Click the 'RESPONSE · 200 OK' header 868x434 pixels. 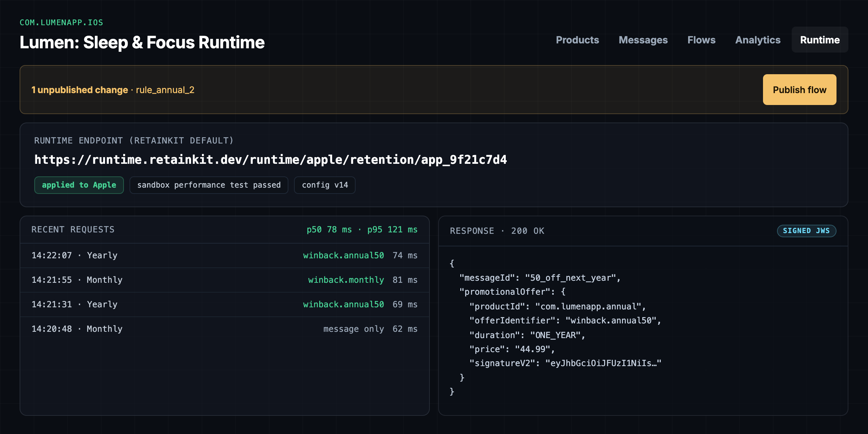click(497, 231)
